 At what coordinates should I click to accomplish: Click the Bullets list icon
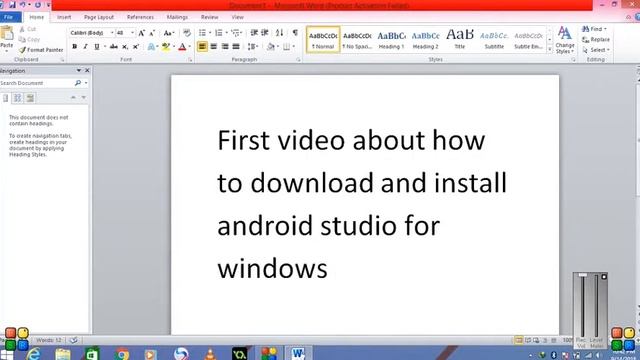click(202, 33)
